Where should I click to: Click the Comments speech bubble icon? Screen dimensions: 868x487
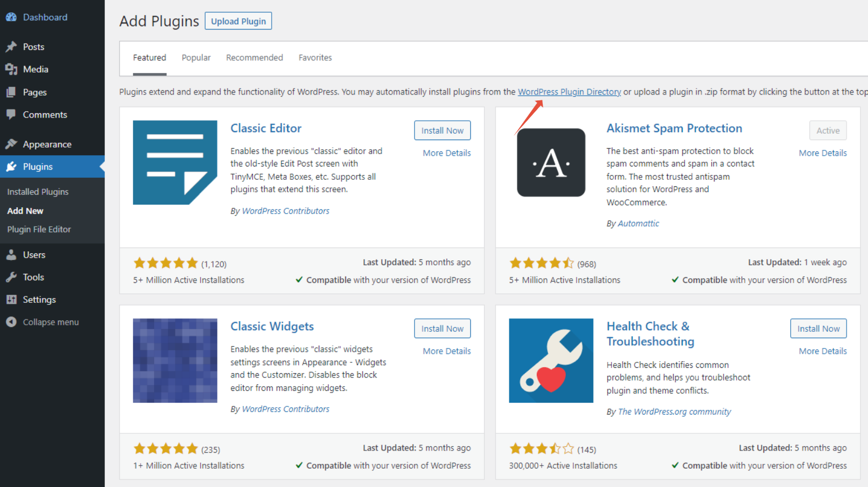[x=11, y=114]
